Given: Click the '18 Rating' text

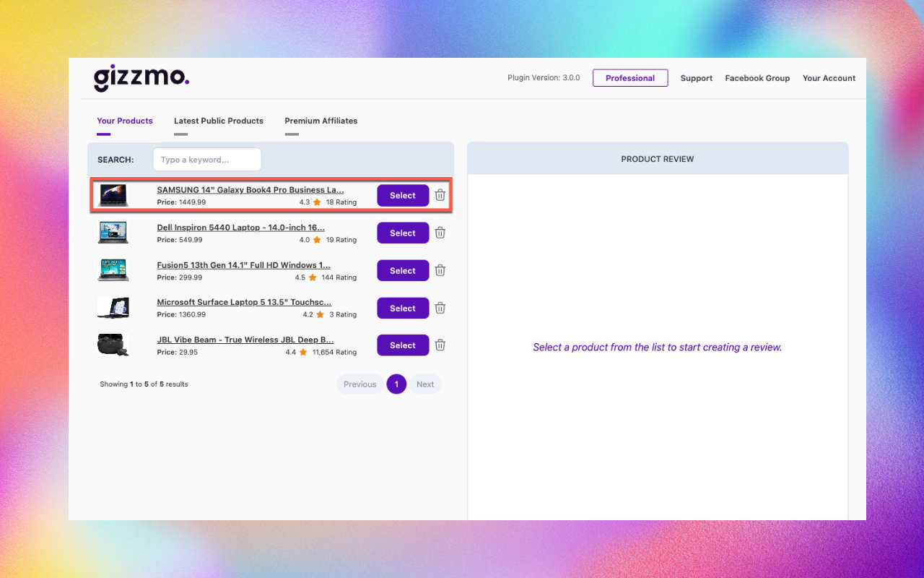Looking at the screenshot, I should (x=341, y=202).
